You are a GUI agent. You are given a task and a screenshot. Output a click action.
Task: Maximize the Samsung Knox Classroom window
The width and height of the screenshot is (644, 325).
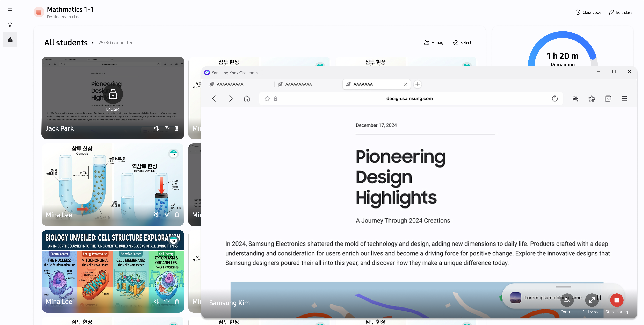pos(614,72)
